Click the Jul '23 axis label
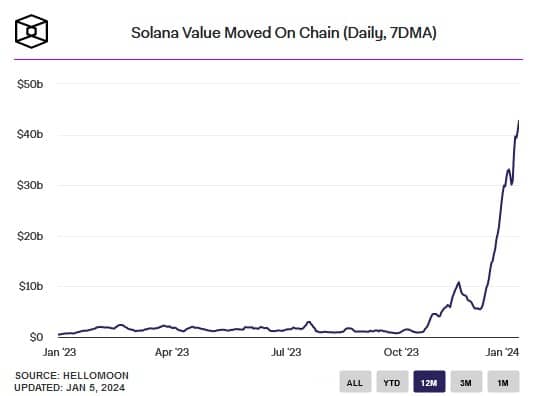The height and width of the screenshot is (396, 539). [286, 352]
